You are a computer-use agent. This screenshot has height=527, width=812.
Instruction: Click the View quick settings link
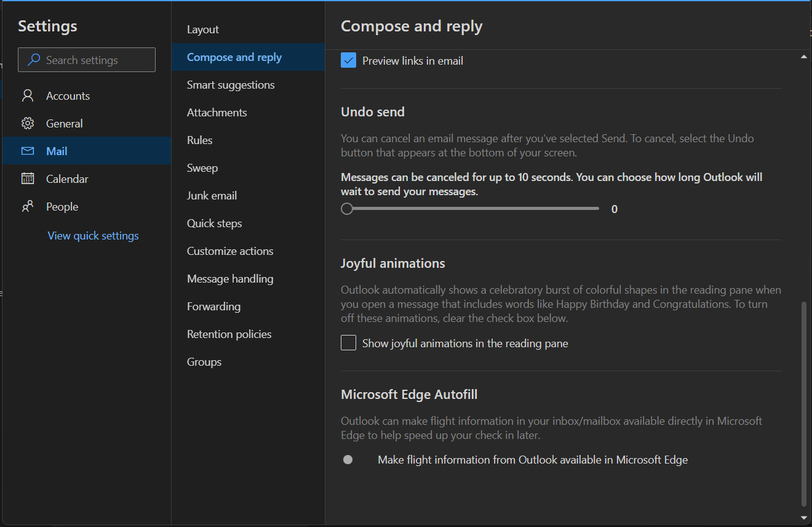(x=93, y=235)
